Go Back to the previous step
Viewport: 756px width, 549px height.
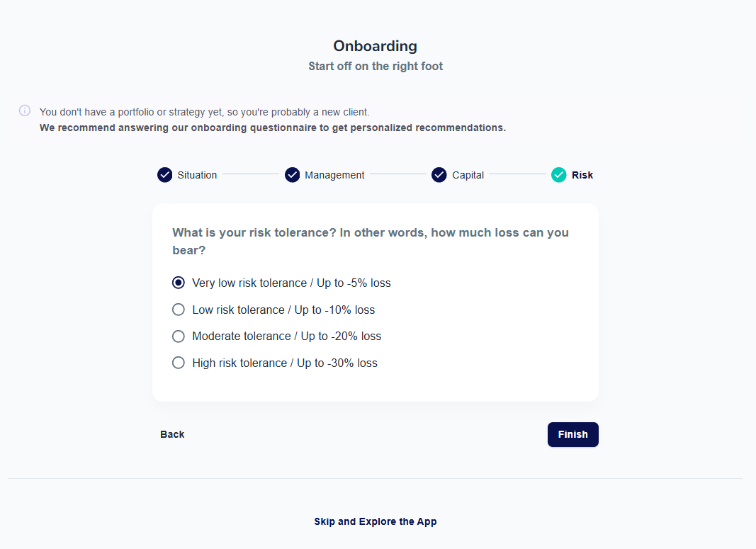tap(172, 434)
